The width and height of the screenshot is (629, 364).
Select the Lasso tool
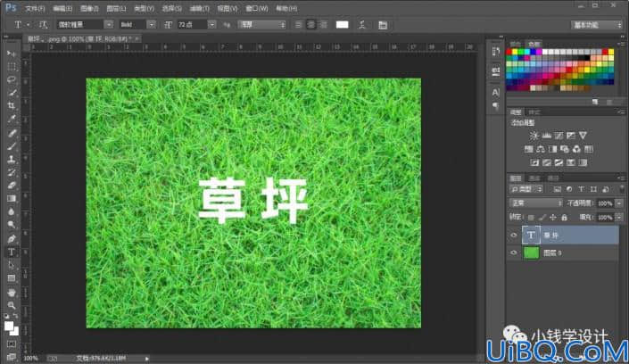[x=12, y=79]
